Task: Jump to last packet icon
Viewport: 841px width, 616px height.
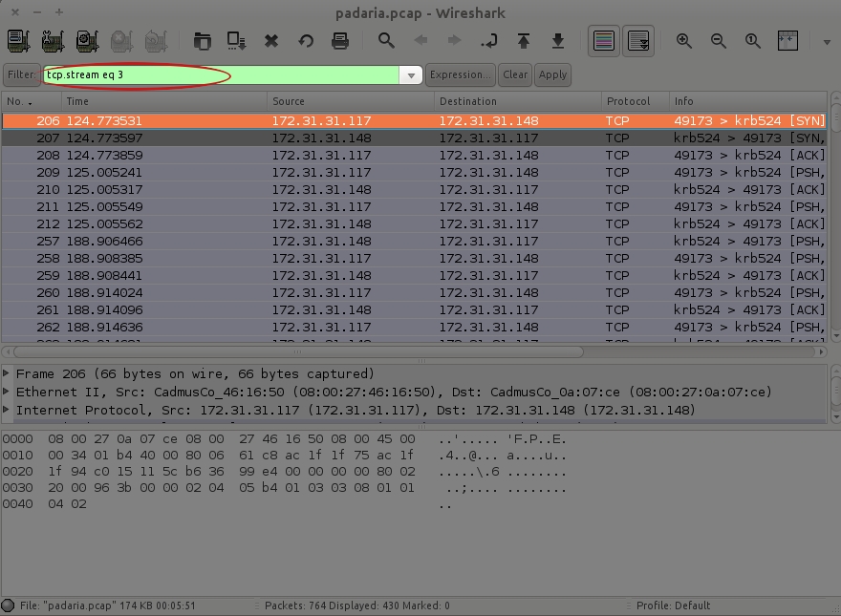Action: tap(558, 41)
